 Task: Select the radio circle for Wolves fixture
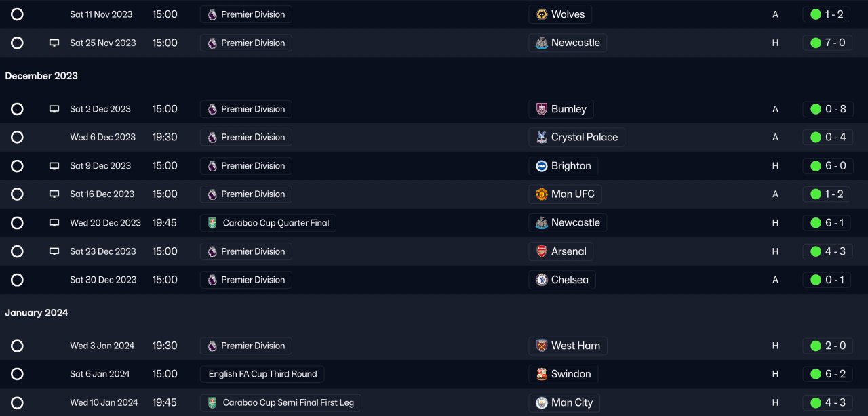(17, 14)
